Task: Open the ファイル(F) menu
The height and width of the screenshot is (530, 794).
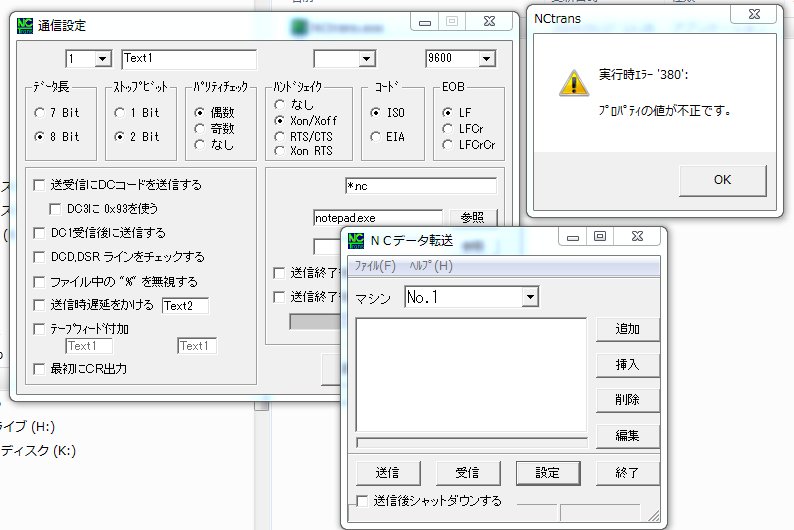Action: 375,266
